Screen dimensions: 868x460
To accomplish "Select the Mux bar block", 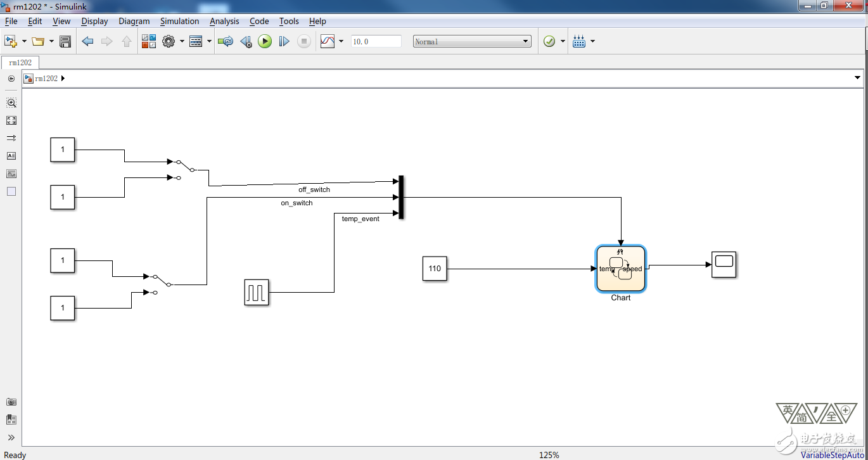I will click(402, 197).
